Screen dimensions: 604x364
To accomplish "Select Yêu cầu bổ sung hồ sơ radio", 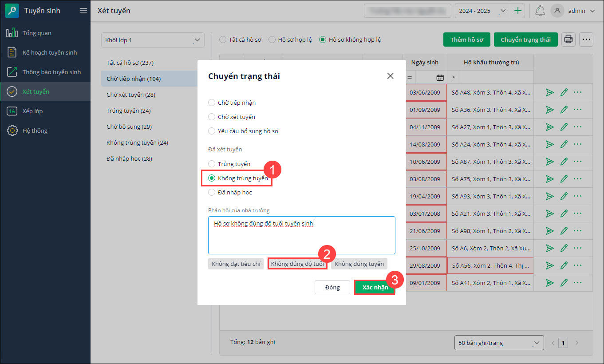I will pyautogui.click(x=212, y=131).
